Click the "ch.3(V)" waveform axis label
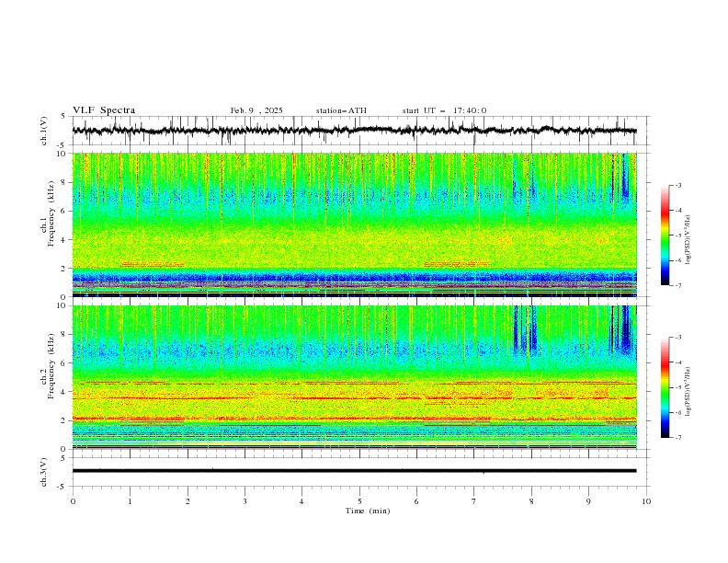The width and height of the screenshot is (728, 563). 44,472
